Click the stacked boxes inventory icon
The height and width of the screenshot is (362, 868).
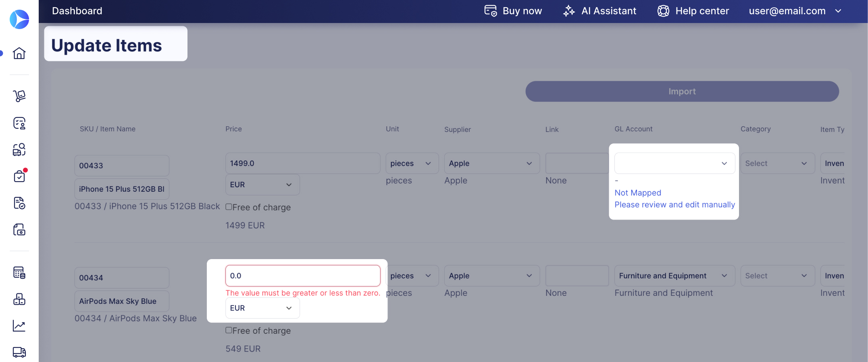19,299
